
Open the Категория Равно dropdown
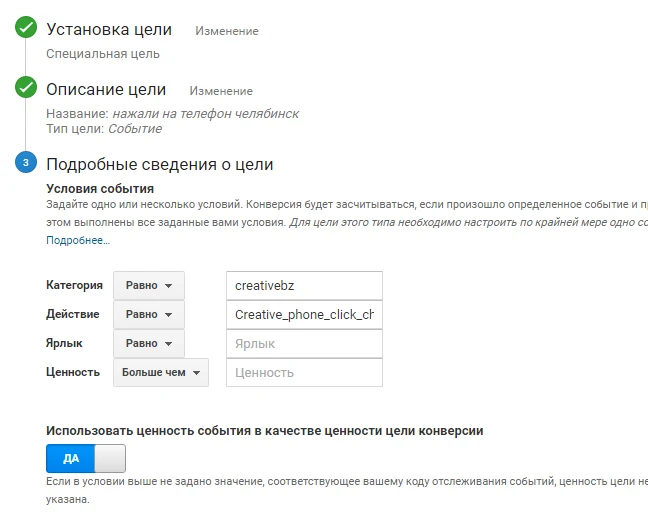click(x=149, y=285)
